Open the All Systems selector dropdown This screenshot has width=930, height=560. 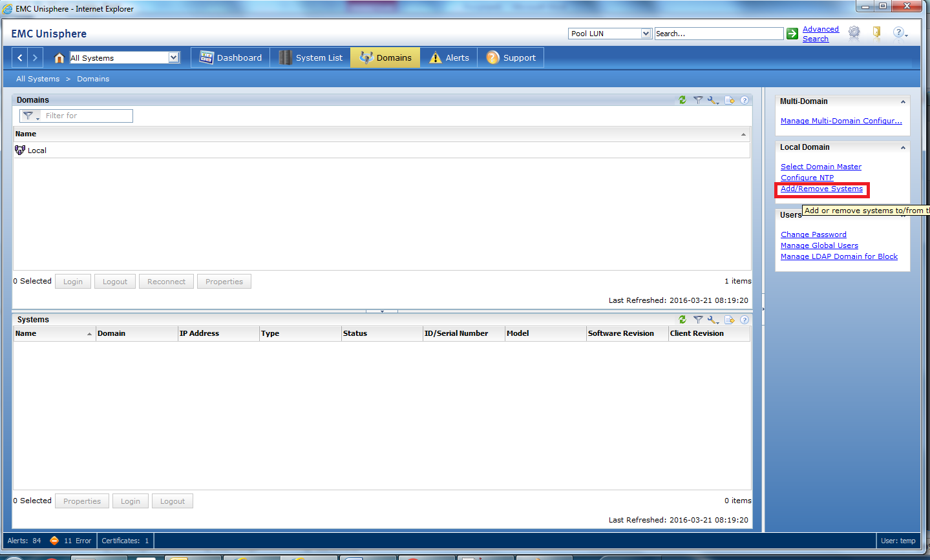coord(173,57)
